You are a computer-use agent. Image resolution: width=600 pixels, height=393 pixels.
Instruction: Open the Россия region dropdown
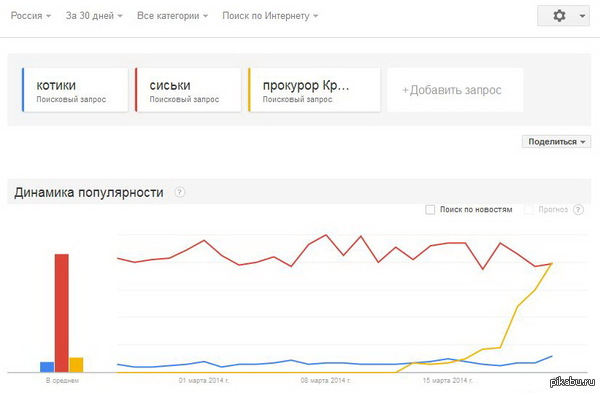pyautogui.click(x=31, y=16)
